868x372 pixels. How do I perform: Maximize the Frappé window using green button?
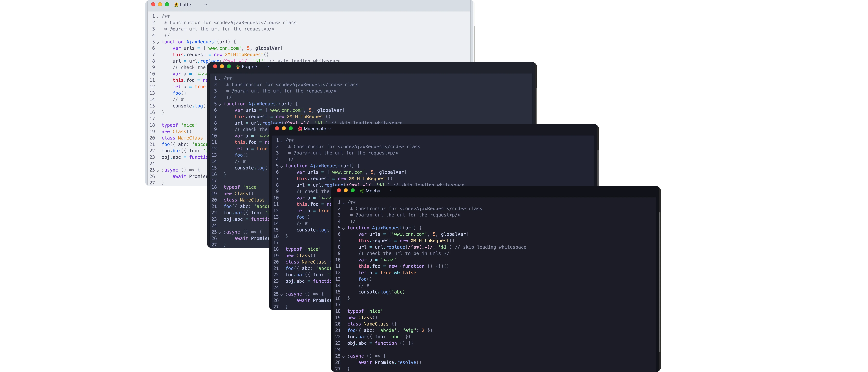[x=229, y=66]
